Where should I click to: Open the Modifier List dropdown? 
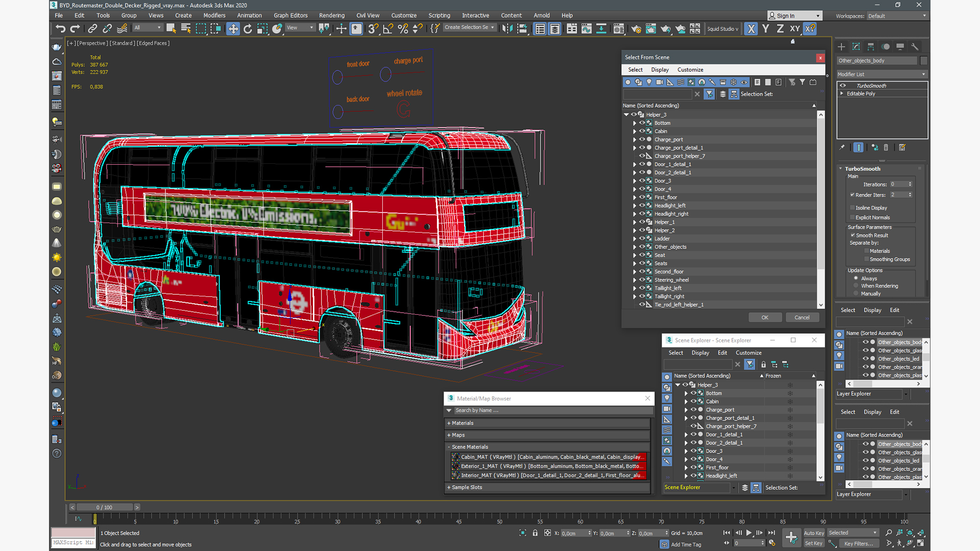881,74
